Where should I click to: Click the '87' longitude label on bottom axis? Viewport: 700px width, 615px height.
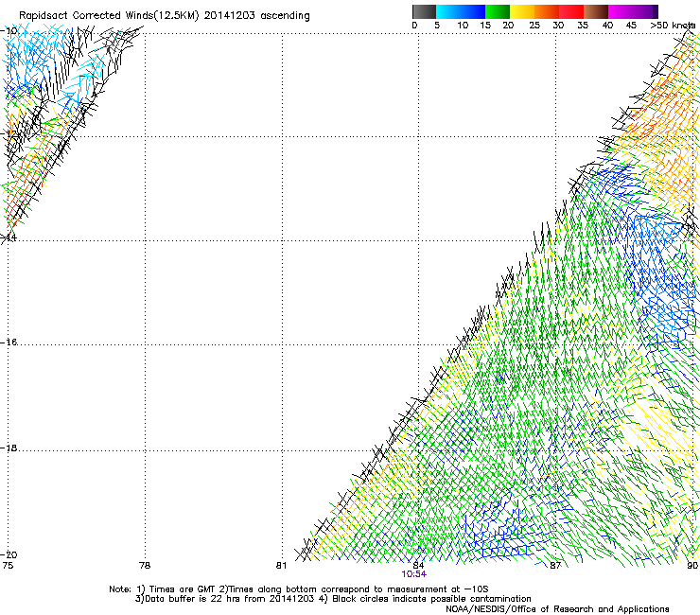coord(555,566)
